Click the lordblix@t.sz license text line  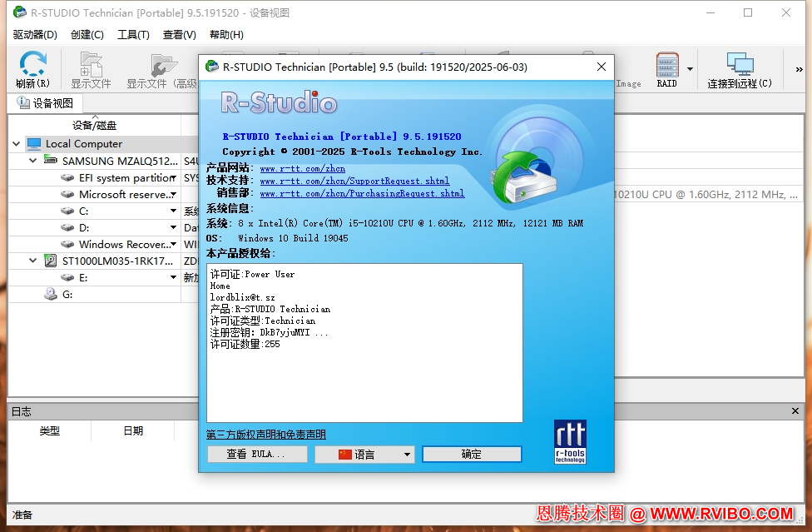point(242,297)
